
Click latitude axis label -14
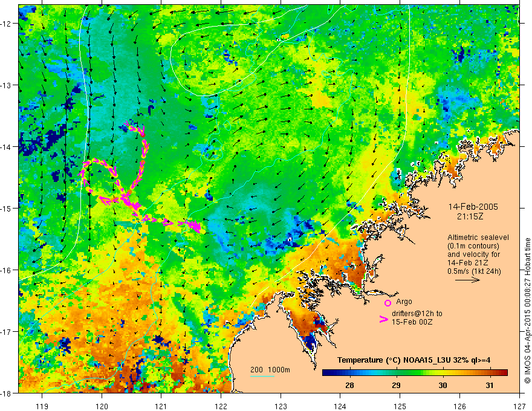7,147
